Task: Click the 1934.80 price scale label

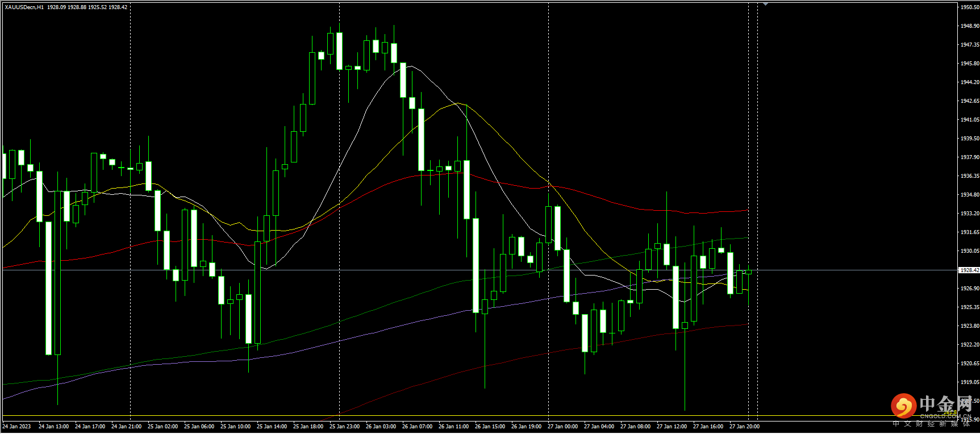Action: click(970, 195)
